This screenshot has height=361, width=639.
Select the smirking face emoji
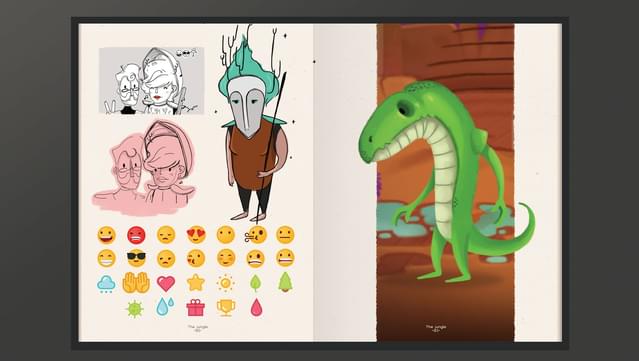tap(226, 259)
